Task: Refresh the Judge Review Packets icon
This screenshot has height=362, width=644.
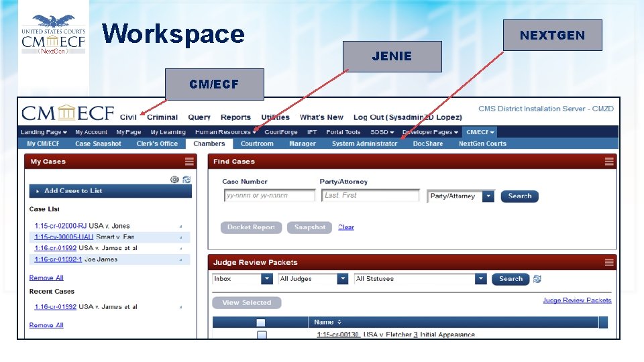Action: pos(537,279)
